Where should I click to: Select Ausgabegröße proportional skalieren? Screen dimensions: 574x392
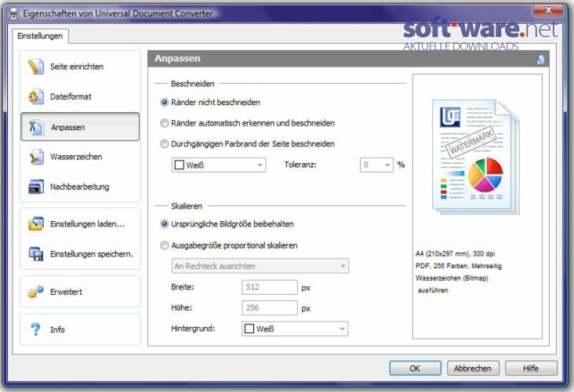229,245
